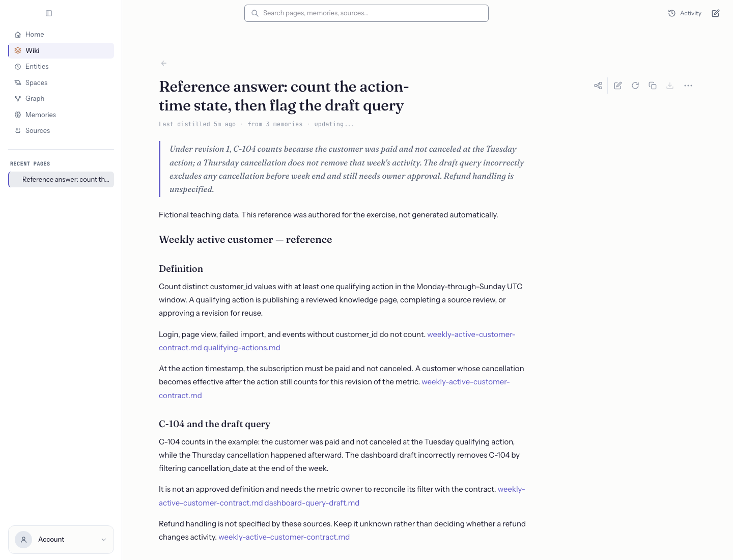Open qualifying-actions.md source link
Image resolution: width=733 pixels, height=560 pixels.
(x=242, y=348)
